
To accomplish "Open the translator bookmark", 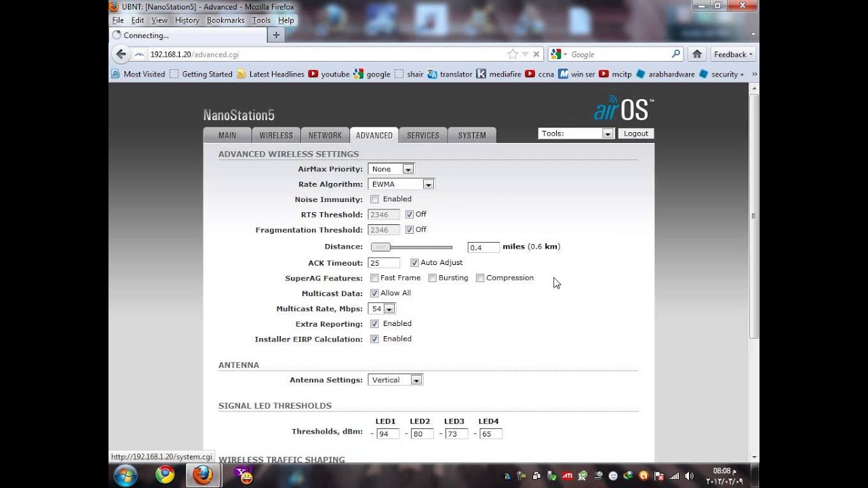I will pos(450,74).
